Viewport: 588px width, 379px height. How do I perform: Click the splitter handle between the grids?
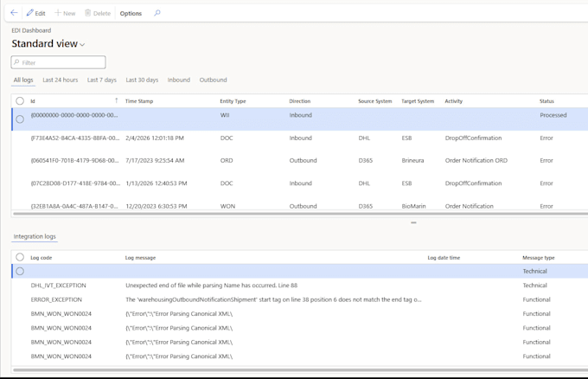(413, 222)
